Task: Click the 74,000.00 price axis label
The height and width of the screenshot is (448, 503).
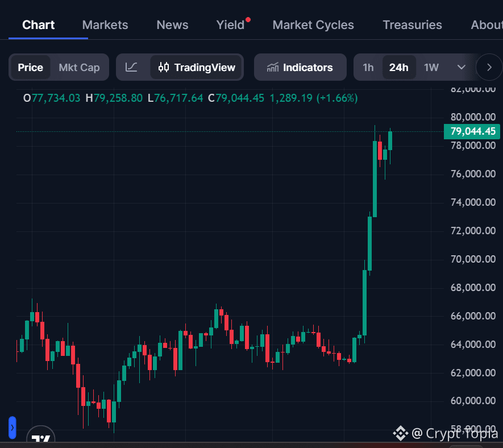Action: pos(473,202)
